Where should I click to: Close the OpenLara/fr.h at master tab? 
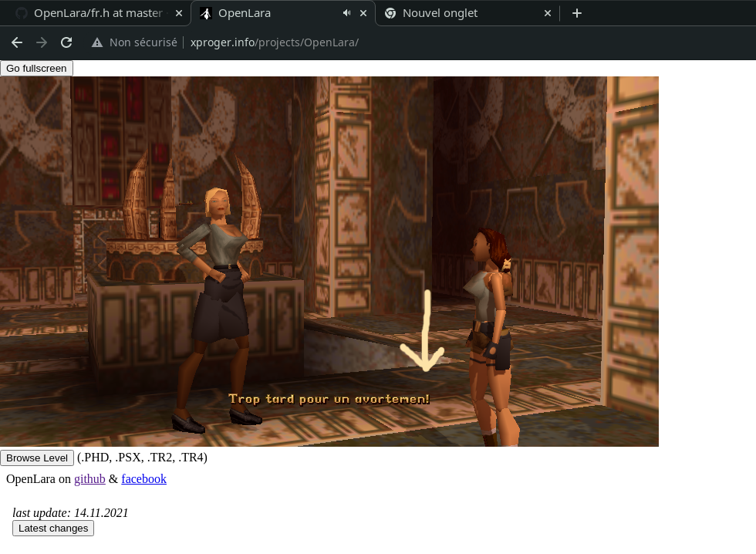pyautogui.click(x=179, y=13)
